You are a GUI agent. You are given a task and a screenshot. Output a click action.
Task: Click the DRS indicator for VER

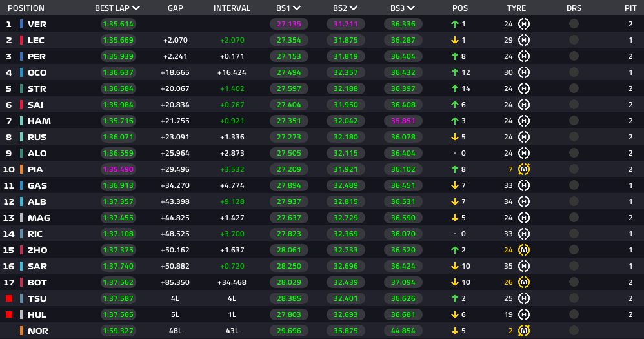(574, 24)
